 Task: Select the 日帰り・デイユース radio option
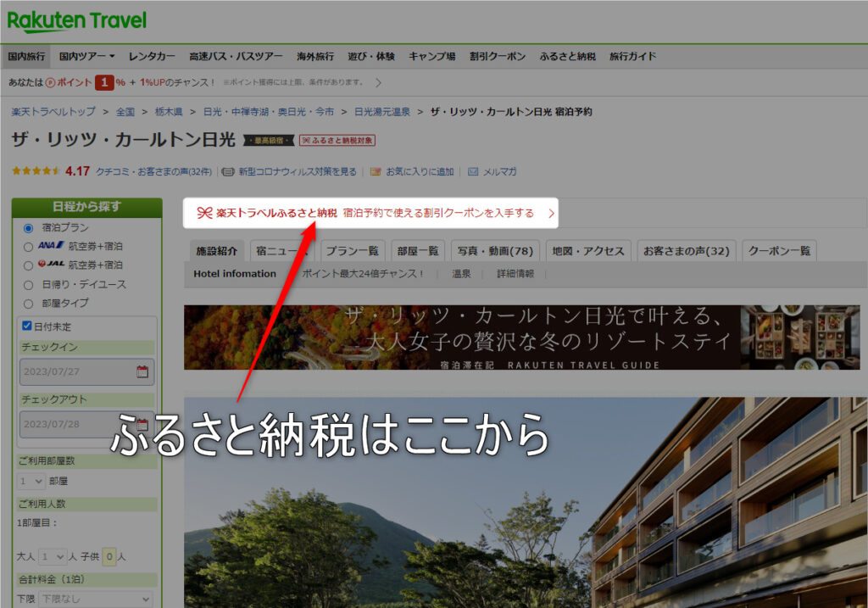[29, 285]
